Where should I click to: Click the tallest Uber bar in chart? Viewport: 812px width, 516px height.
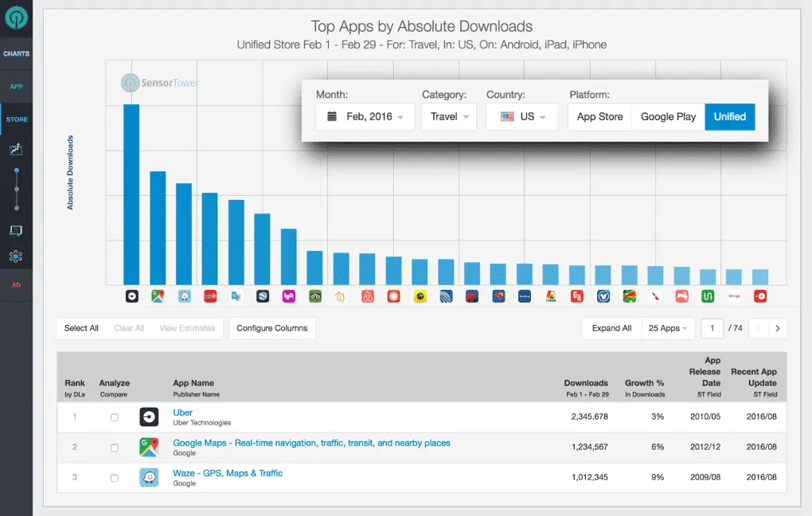(131, 195)
